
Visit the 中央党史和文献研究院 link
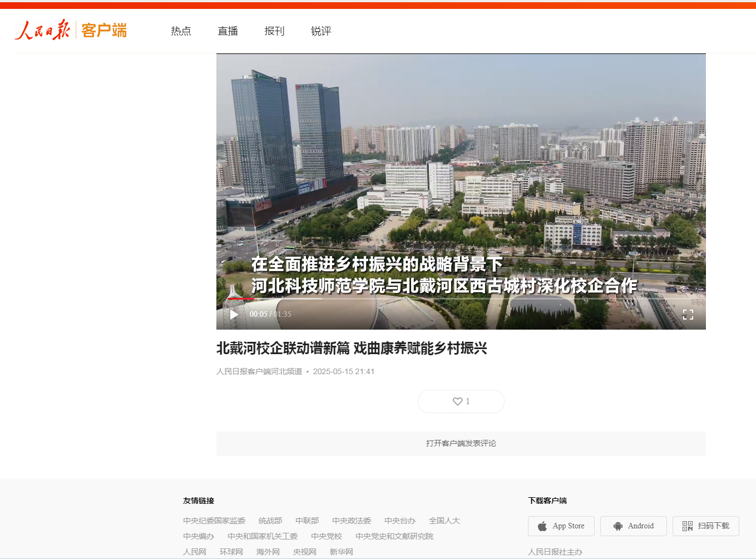394,536
